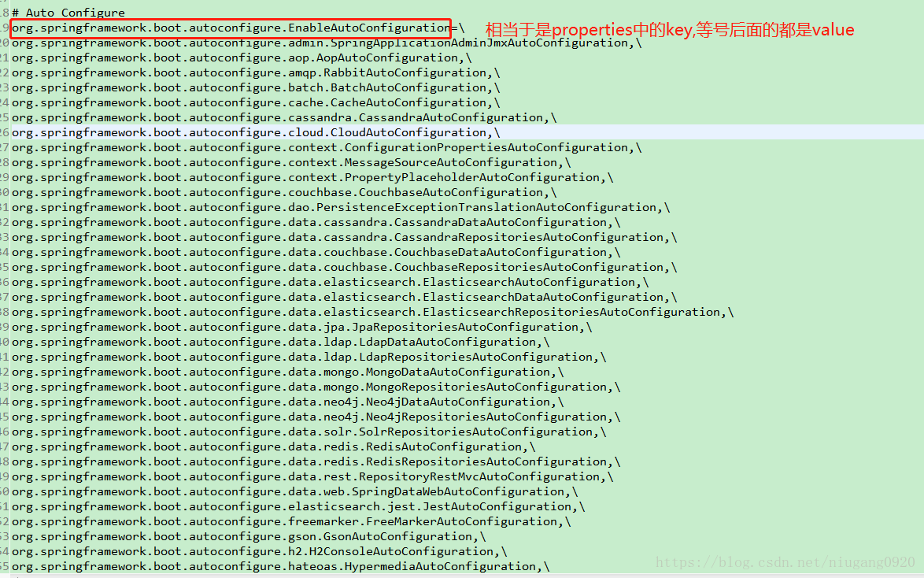
Task: Click the RabbitAutoConfiguration line
Action: (x=256, y=72)
